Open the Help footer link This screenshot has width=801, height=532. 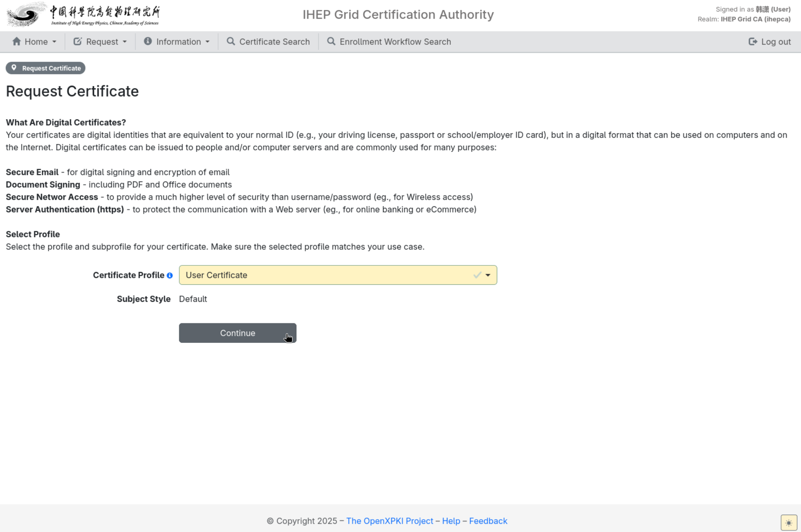(x=451, y=521)
